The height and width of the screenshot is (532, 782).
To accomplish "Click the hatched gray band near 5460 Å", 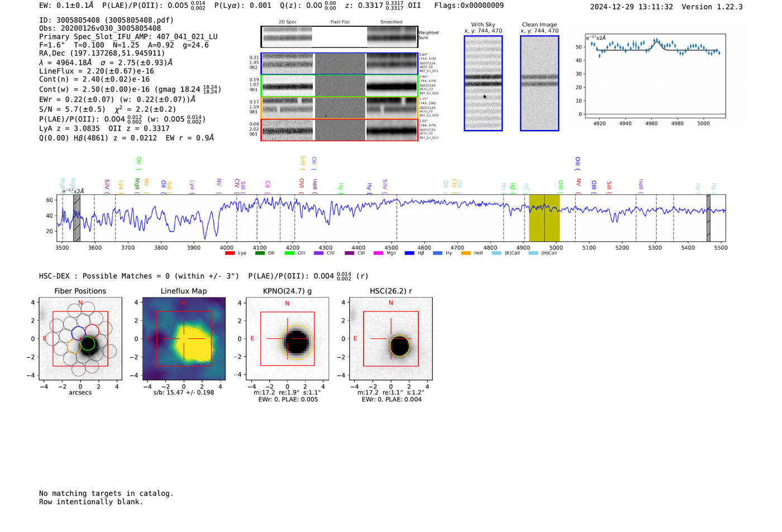I will [x=708, y=218].
